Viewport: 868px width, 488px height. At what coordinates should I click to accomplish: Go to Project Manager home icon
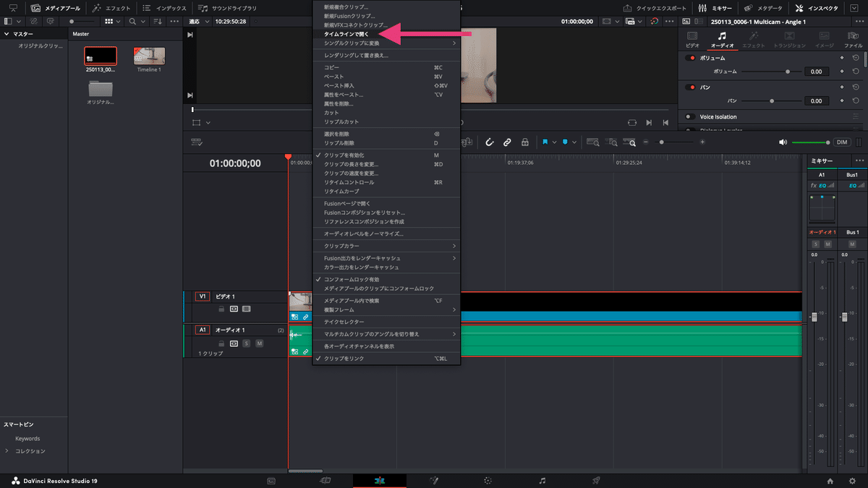(830, 480)
